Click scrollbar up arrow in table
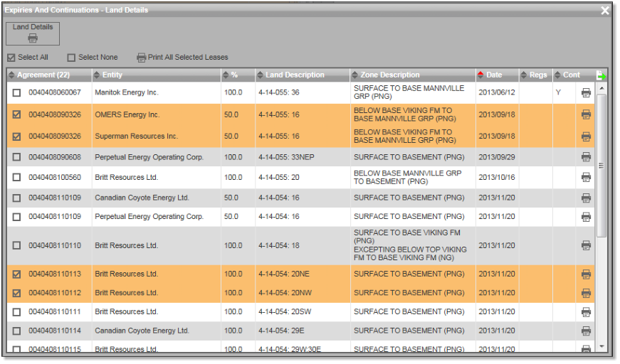Image resolution: width=620 pixels, height=364 pixels. click(601, 88)
